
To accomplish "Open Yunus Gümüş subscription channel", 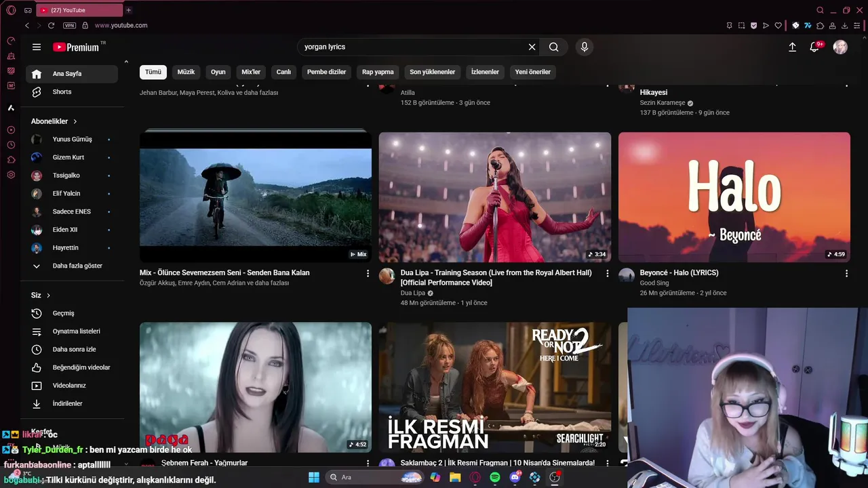I will (x=72, y=140).
